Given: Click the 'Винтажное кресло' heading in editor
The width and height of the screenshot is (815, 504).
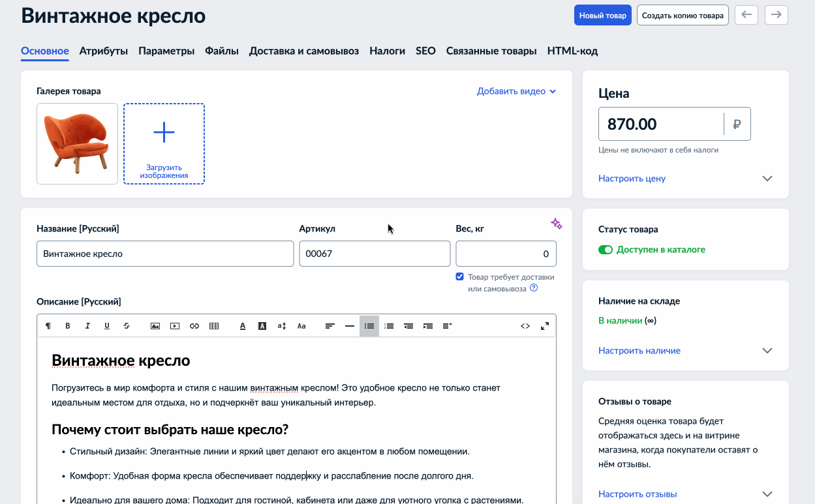Looking at the screenshot, I should [121, 361].
